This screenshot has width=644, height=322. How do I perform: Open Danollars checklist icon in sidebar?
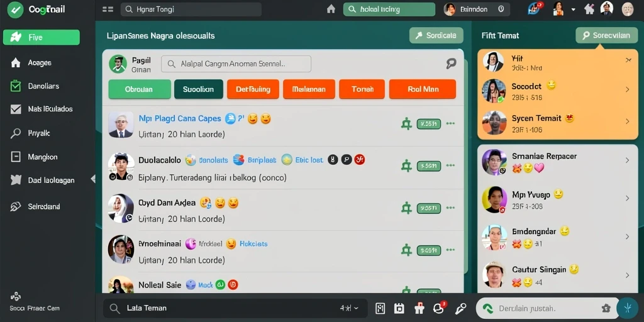(16, 86)
